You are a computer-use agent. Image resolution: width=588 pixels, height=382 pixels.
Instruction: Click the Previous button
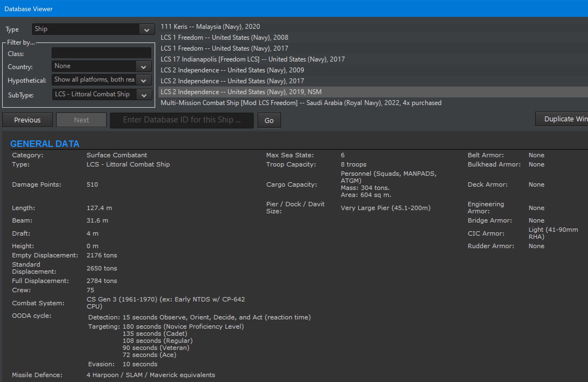[27, 120]
